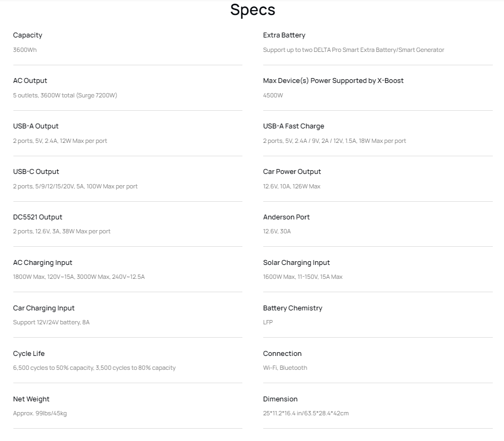Select the LFP Battery Chemistry value

click(268, 322)
